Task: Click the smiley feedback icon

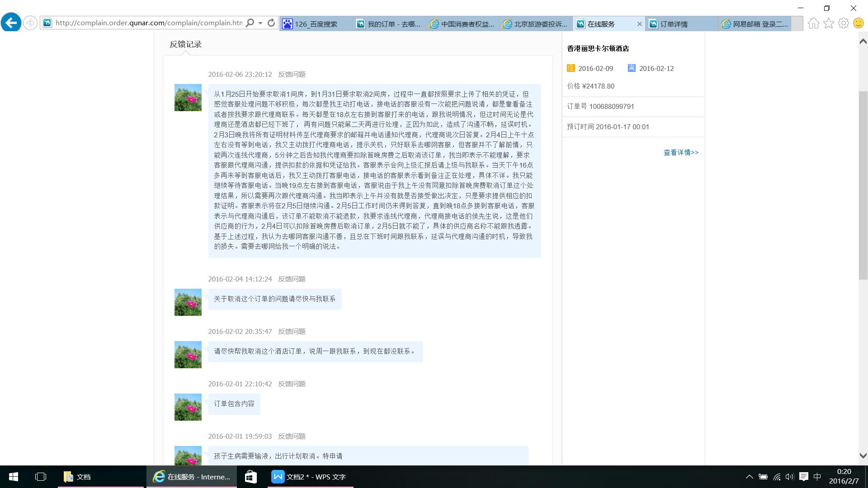Action: point(858,23)
